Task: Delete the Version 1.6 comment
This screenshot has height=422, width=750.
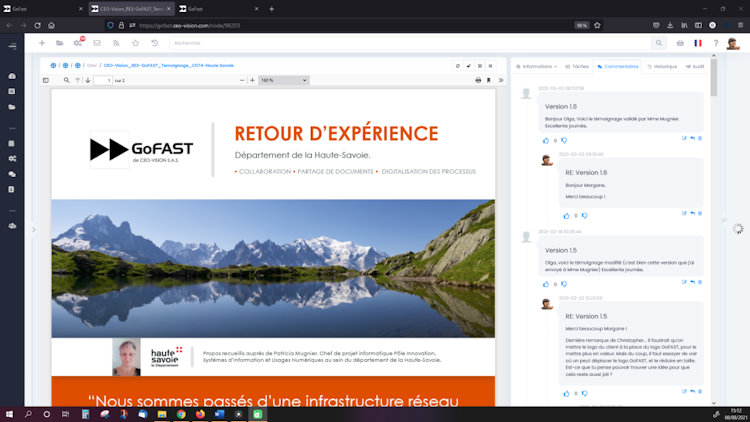Action: pyautogui.click(x=700, y=138)
